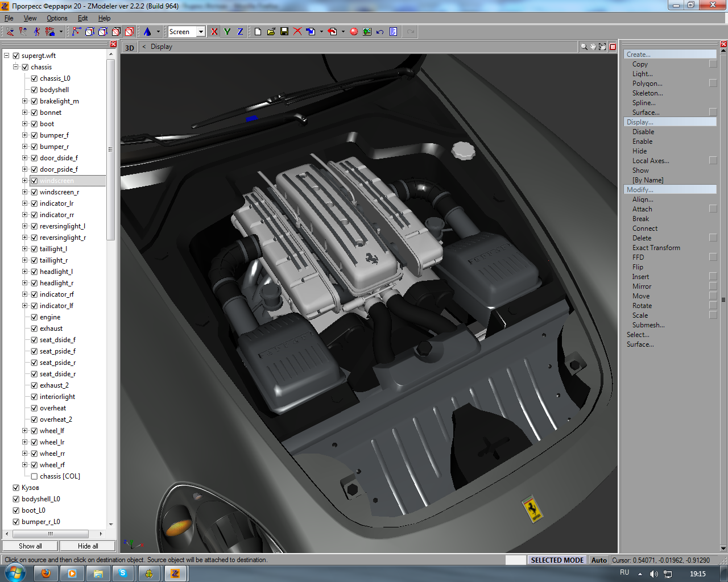Click the object tree horizontal scrollbar thumb
The image size is (728, 582).
point(51,534)
